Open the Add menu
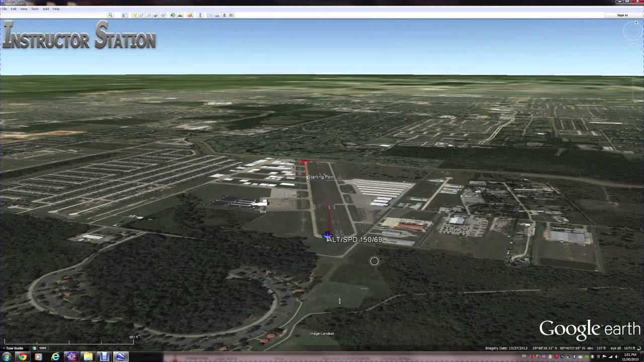 (x=46, y=9)
